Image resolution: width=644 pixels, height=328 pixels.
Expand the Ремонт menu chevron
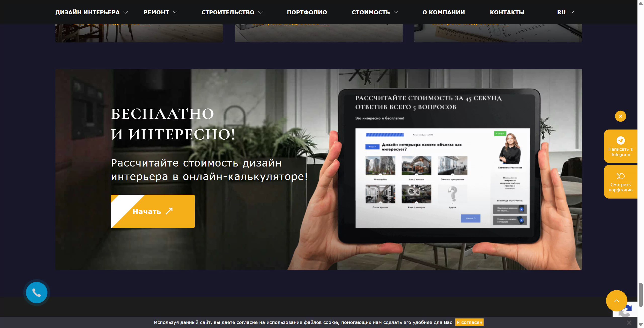[175, 12]
